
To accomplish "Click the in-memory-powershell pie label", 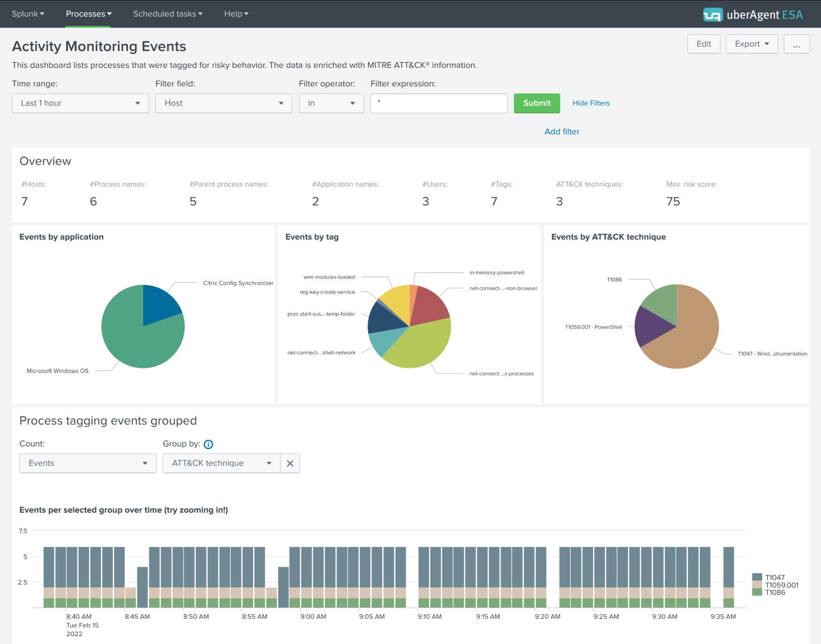I will click(x=497, y=273).
